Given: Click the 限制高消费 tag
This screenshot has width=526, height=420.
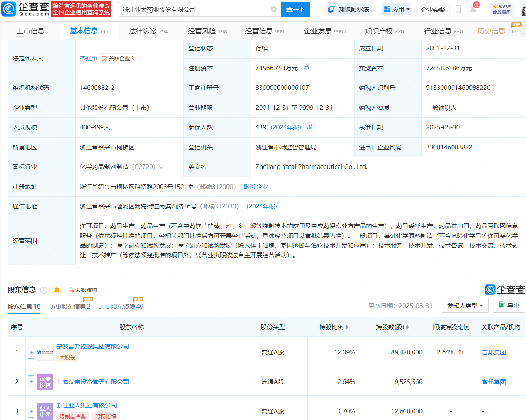Looking at the screenshot, I should (x=73, y=416).
